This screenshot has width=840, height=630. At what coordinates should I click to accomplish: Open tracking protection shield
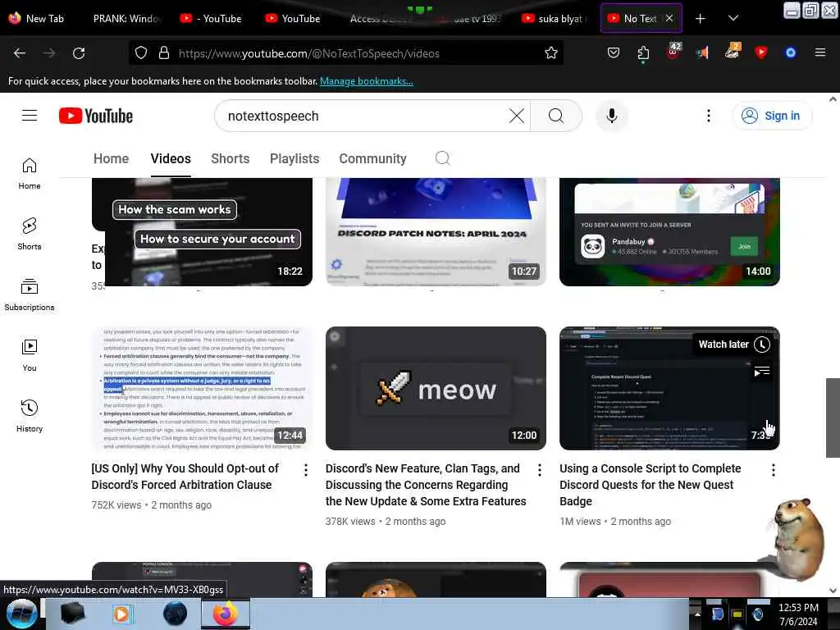pyautogui.click(x=141, y=53)
